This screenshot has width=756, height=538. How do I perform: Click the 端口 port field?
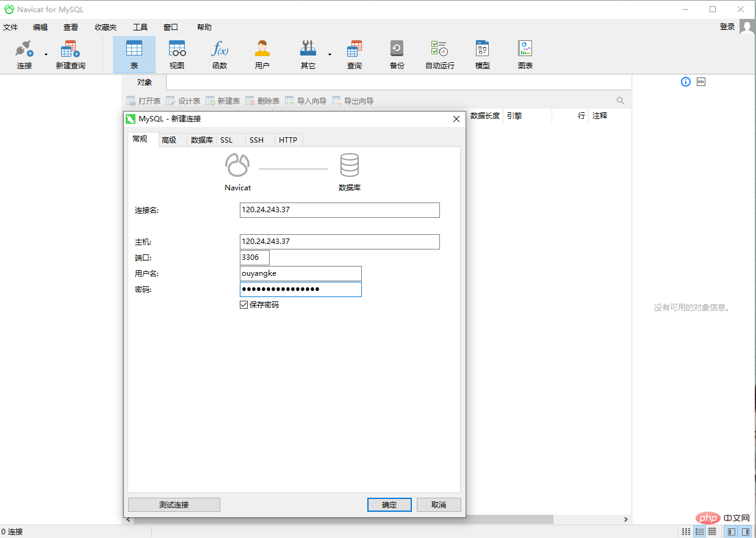click(x=254, y=257)
